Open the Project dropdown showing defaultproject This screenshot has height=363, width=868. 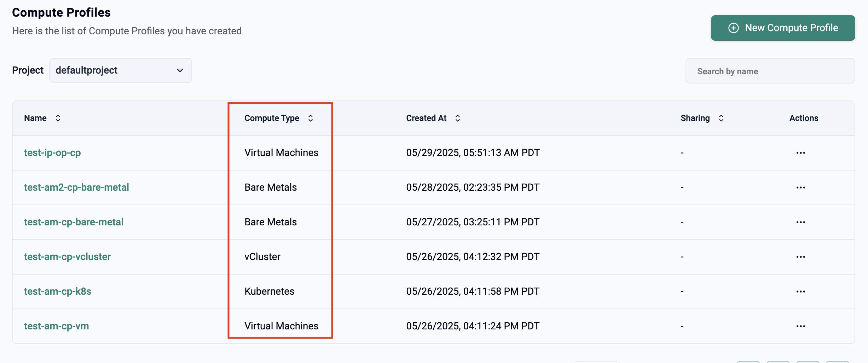(121, 70)
